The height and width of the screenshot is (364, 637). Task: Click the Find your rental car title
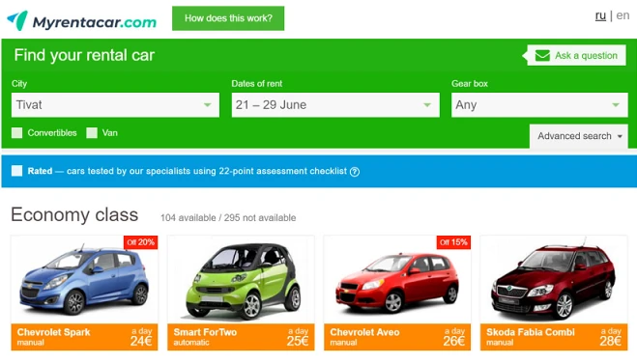84,55
